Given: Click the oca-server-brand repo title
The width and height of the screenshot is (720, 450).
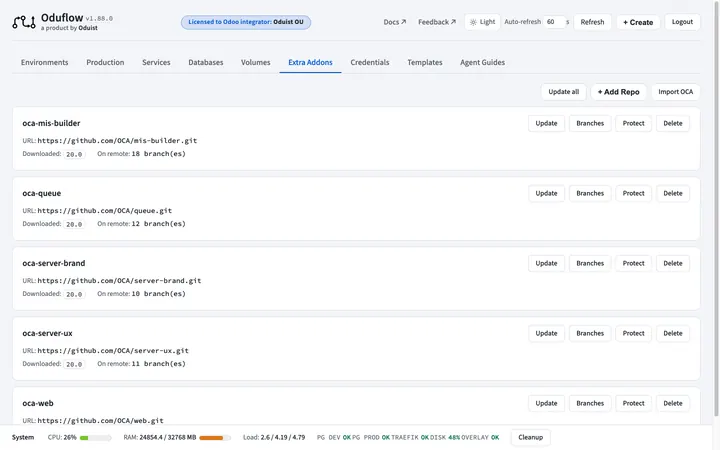Looking at the screenshot, I should (x=54, y=263).
